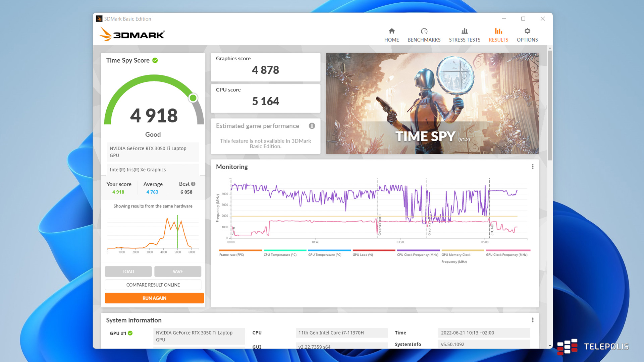Click green validation check beside Time Spy Score
The width and height of the screenshot is (644, 362).
pyautogui.click(x=155, y=60)
